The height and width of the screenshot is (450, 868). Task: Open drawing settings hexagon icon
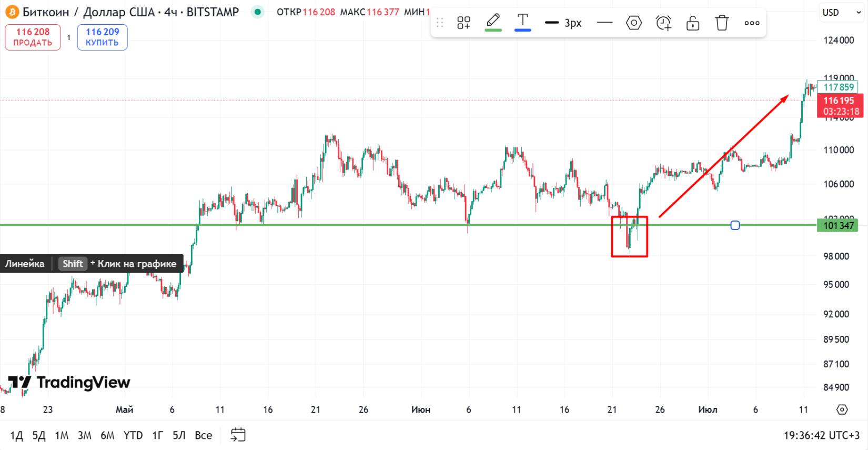point(634,23)
